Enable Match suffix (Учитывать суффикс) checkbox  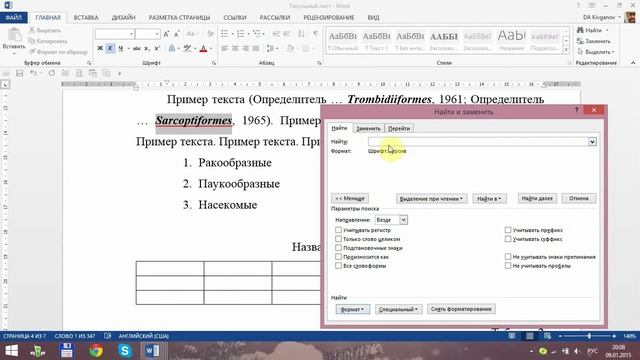click(508, 239)
